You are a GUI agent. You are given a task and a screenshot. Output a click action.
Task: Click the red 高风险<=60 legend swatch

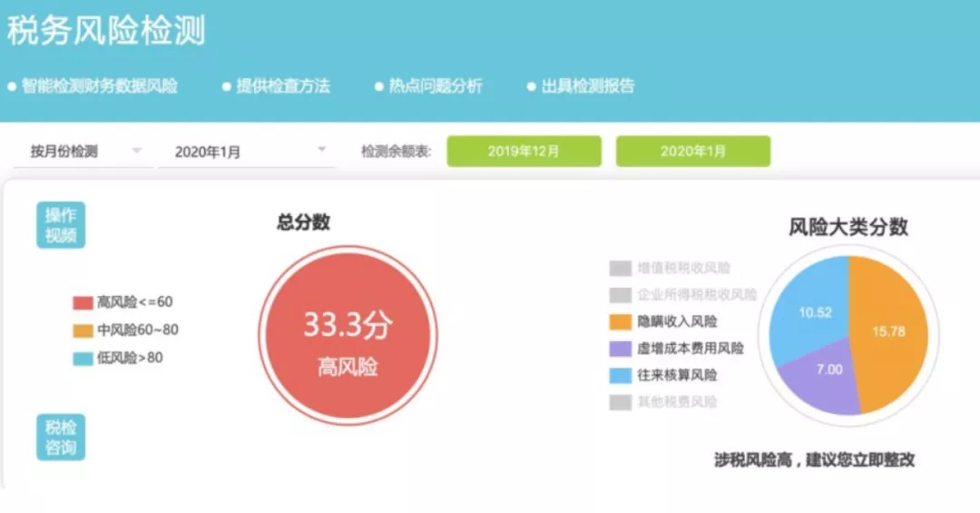[83, 302]
